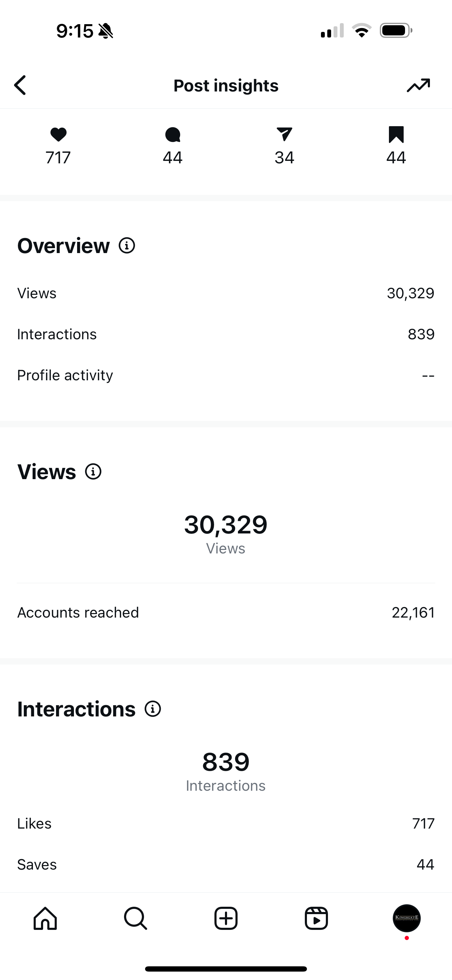The height and width of the screenshot is (980, 452).
Task: Tap the Views row in Overview
Action: click(226, 293)
